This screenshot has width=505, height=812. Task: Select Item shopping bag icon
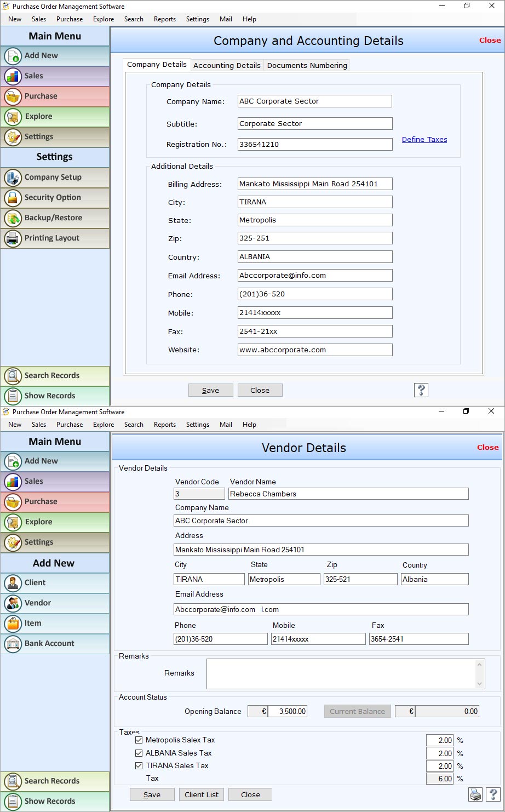click(x=13, y=624)
